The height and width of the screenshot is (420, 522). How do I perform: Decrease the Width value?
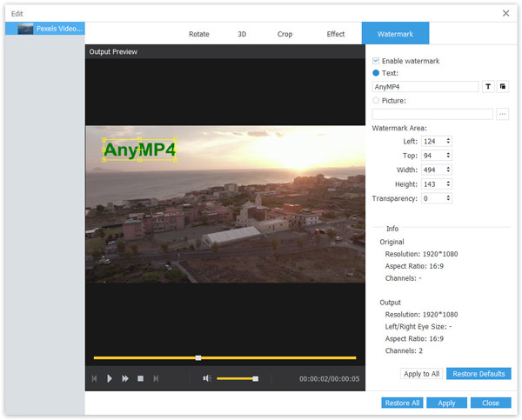pyautogui.click(x=448, y=171)
